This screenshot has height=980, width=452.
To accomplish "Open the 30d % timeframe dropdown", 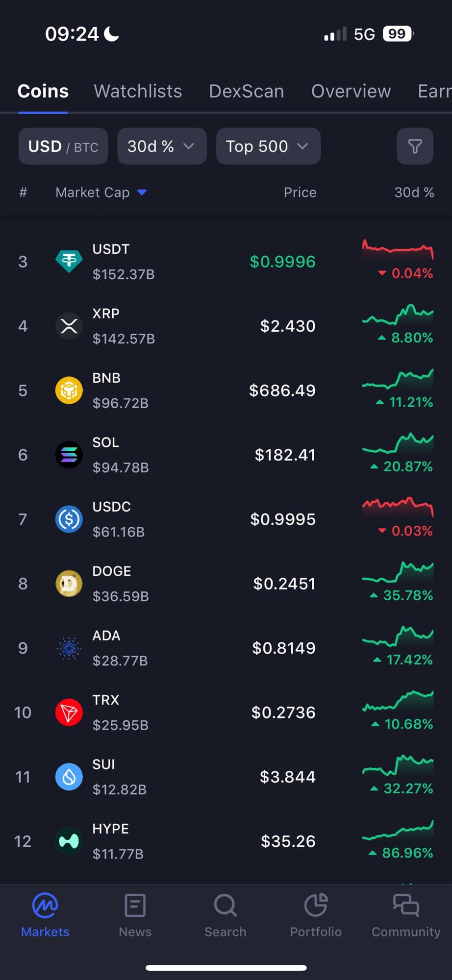I will 162,146.
